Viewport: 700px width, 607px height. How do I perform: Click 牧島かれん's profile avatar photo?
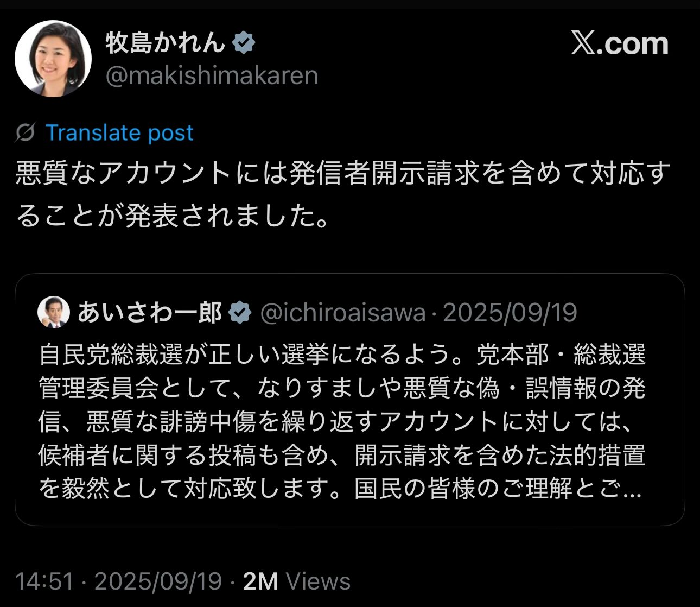53,59
